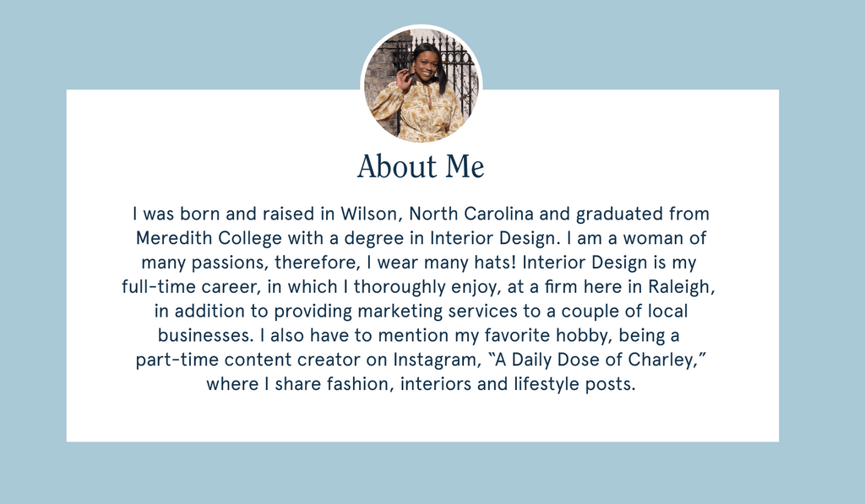Click the word "Raleigh" in the bio

[x=681, y=287]
